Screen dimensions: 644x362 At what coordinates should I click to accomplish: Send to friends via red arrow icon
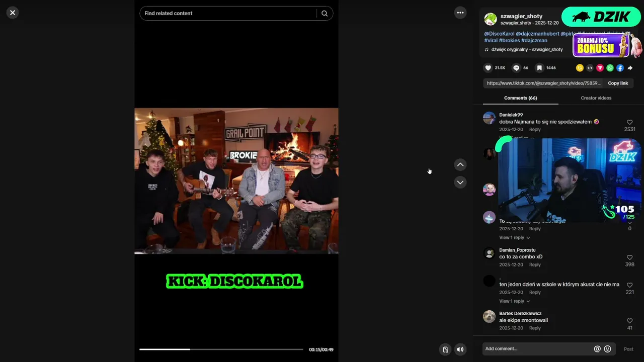pyautogui.click(x=600, y=68)
